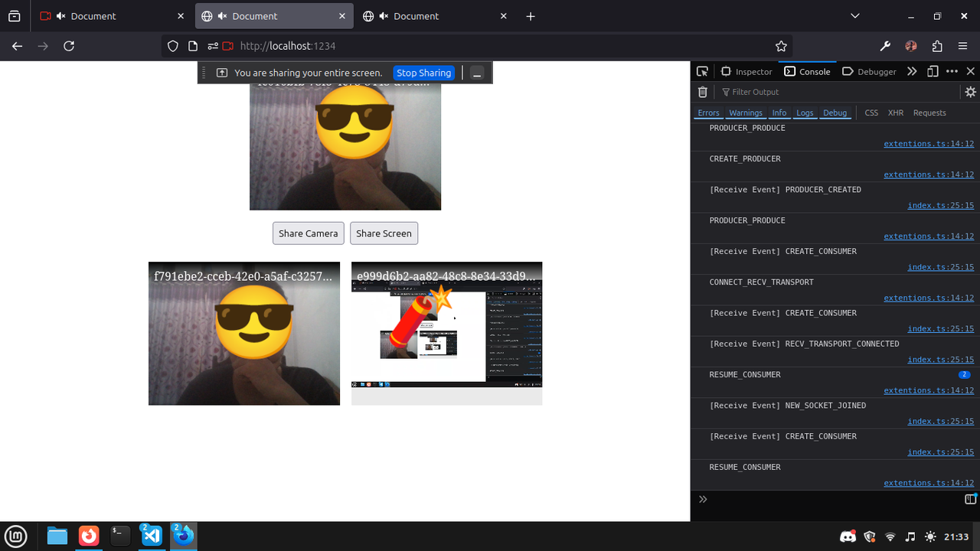Open Discord tray icon
This screenshot has width=980, height=551.
[x=848, y=536]
